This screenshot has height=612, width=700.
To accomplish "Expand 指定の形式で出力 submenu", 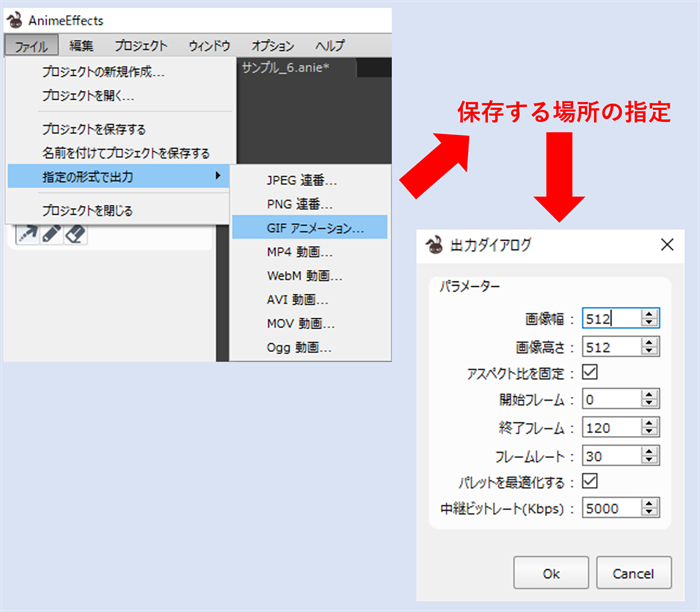I will click(119, 176).
